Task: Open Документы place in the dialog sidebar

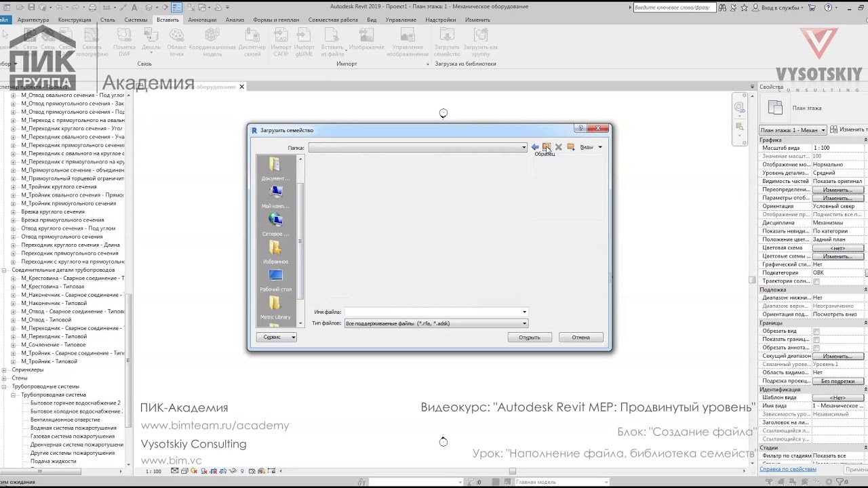Action: 275,169
